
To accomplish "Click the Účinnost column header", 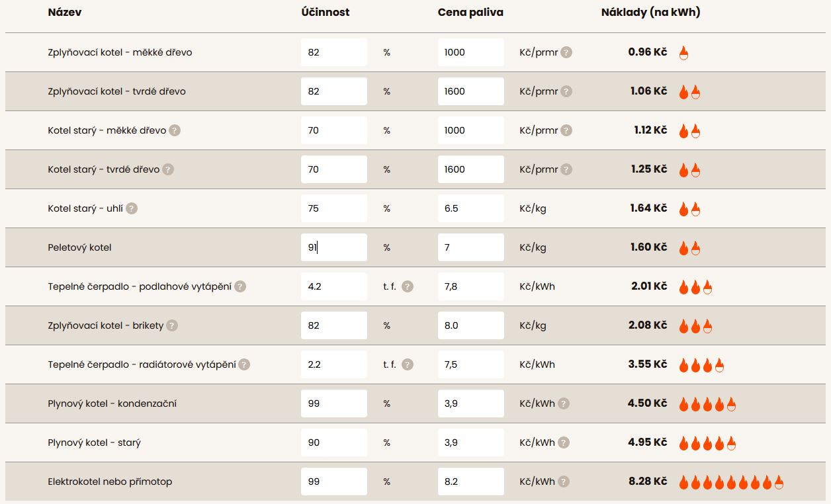I will [326, 12].
